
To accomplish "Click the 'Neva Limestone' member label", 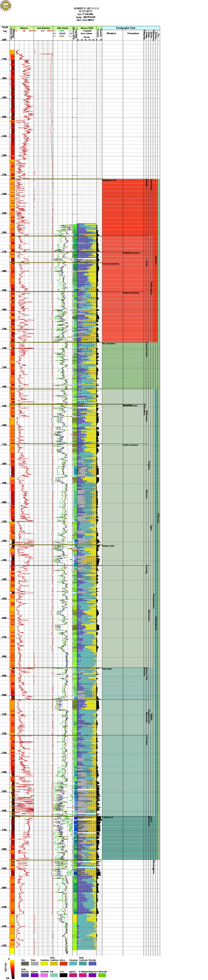I will 109,344.
